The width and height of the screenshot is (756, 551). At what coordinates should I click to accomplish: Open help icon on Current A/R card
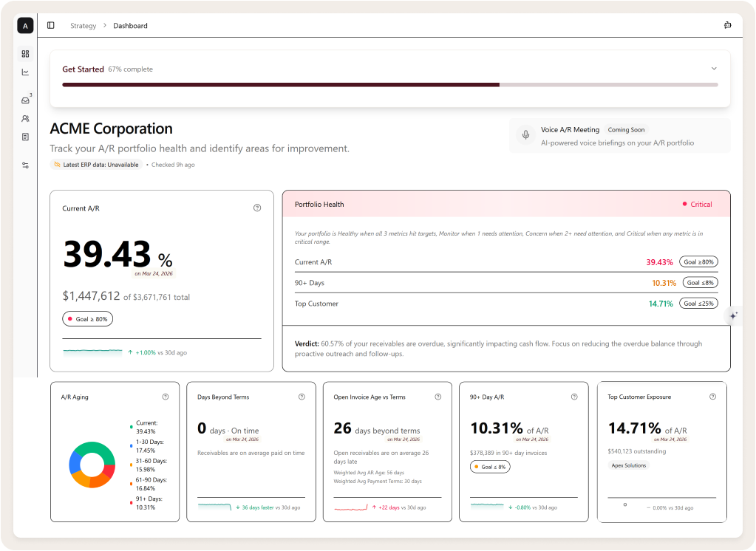(x=257, y=208)
